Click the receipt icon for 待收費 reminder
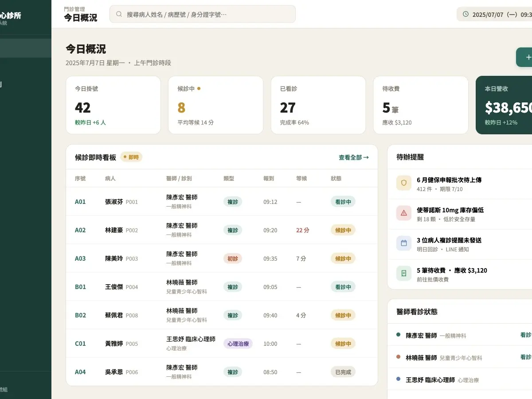Screen dimensions: 532x399 [403, 273]
